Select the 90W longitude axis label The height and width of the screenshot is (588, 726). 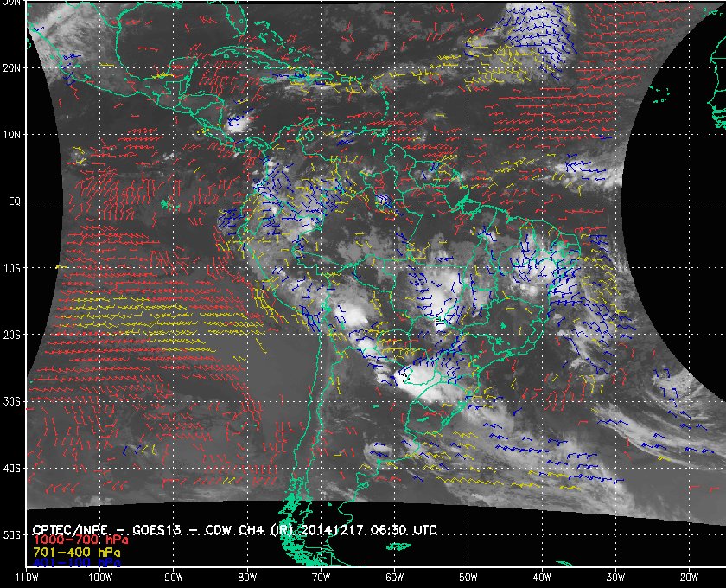174,578
